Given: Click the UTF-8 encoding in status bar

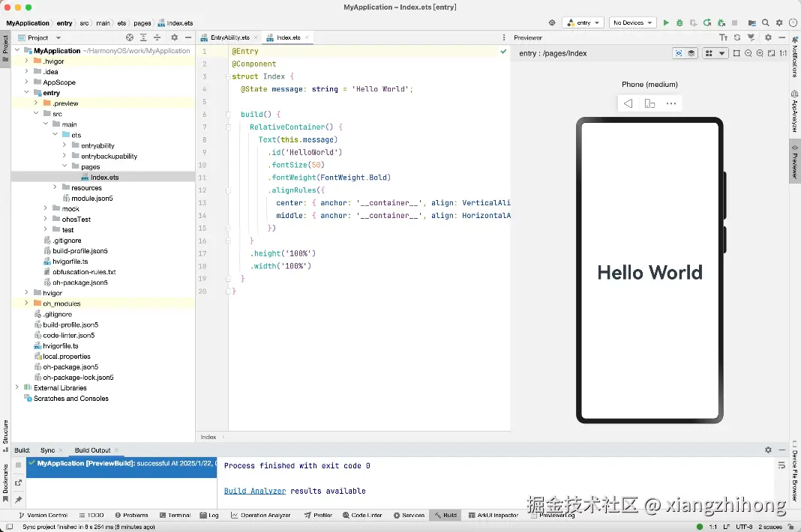Looking at the screenshot, I should pos(744,527).
